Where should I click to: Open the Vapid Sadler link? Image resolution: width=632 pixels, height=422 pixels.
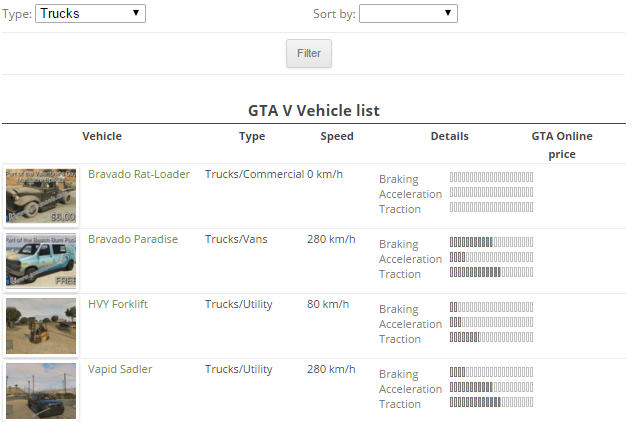[120, 369]
